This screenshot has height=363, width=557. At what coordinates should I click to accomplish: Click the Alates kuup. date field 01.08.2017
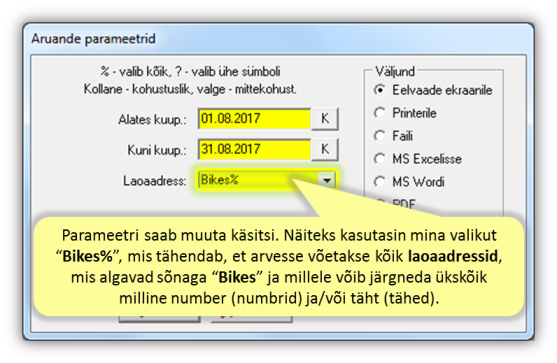[254, 119]
